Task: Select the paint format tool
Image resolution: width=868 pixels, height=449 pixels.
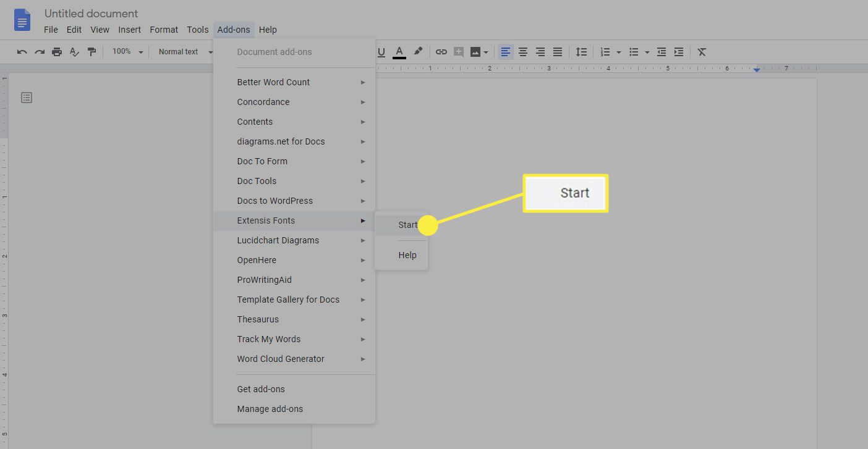Action: (x=91, y=52)
